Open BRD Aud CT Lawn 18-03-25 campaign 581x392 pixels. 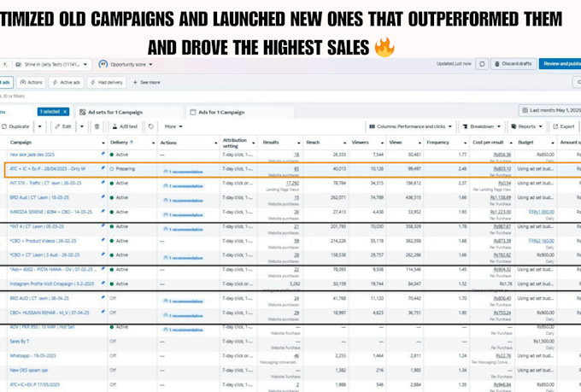(39, 197)
